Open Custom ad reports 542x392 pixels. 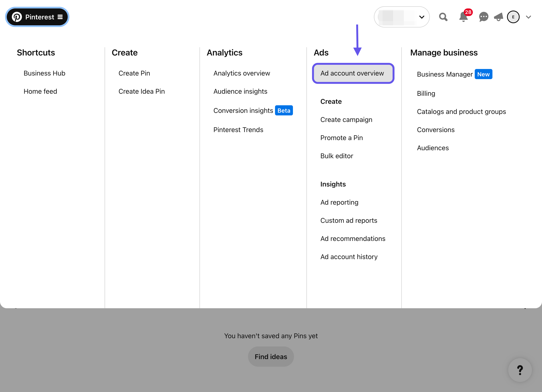pos(349,220)
